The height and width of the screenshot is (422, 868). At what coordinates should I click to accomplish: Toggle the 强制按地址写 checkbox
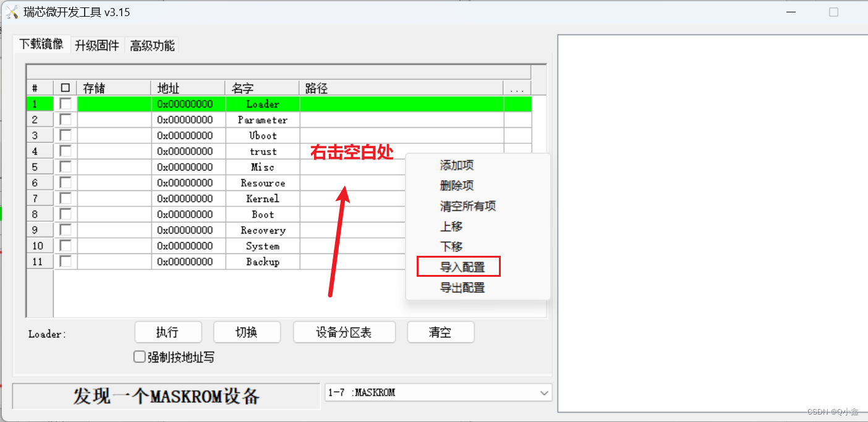pos(140,357)
